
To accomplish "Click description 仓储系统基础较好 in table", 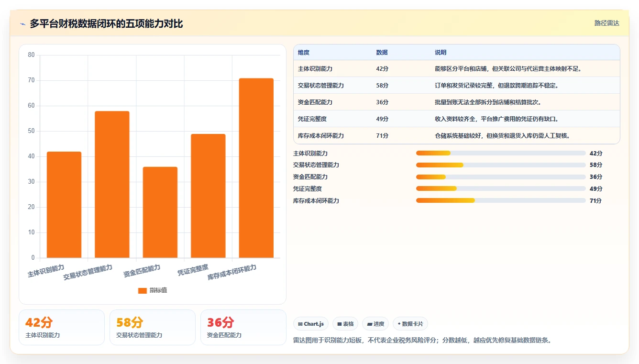I will tap(502, 136).
